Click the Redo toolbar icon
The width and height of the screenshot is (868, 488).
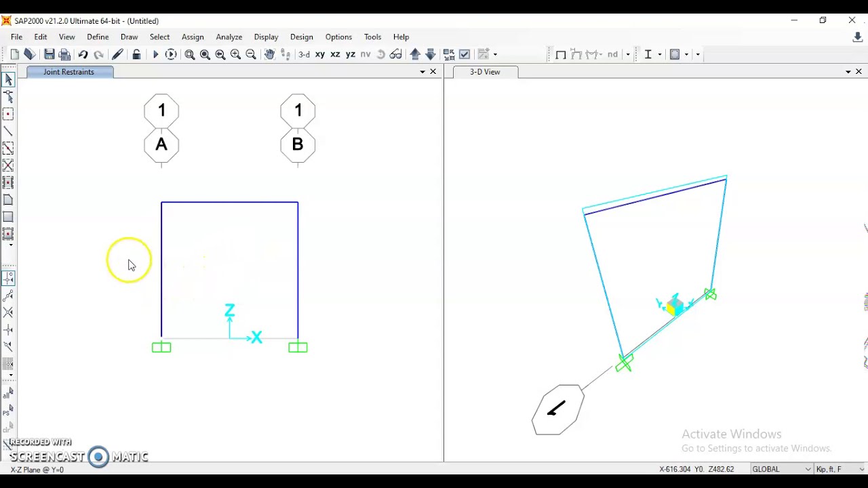(x=99, y=54)
